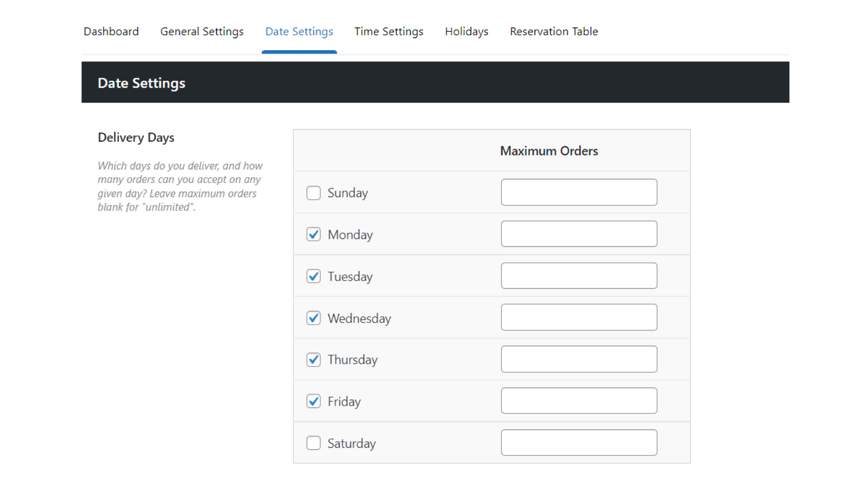Open the General Settings tab
Viewport: 868px width, 488px height.
202,32
